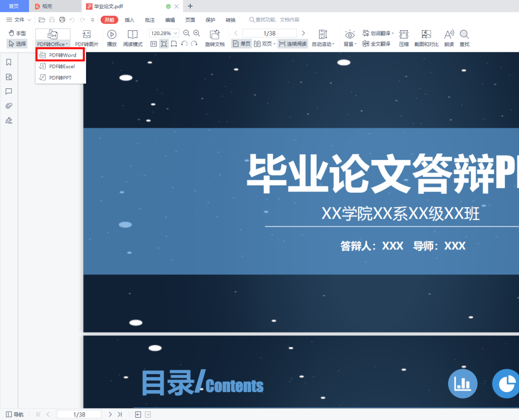Switch to the 批注 annotation tab
The image size is (519, 420).
[x=150, y=20]
